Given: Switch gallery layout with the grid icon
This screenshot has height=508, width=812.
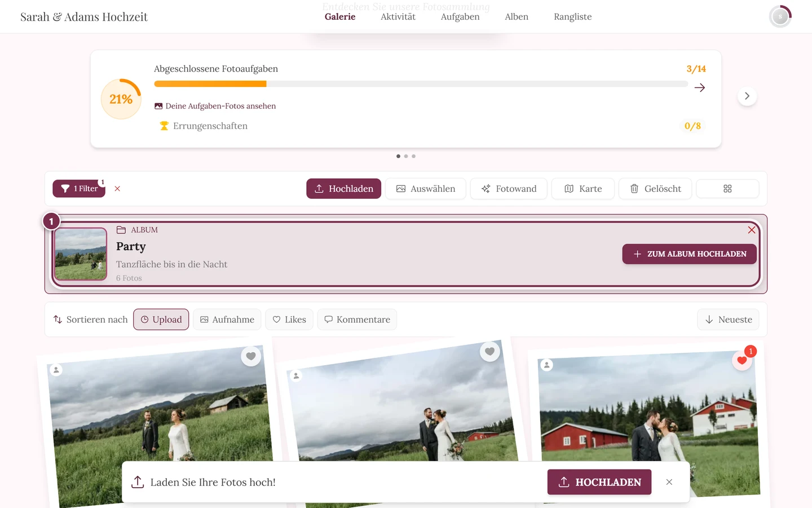Looking at the screenshot, I should [727, 189].
